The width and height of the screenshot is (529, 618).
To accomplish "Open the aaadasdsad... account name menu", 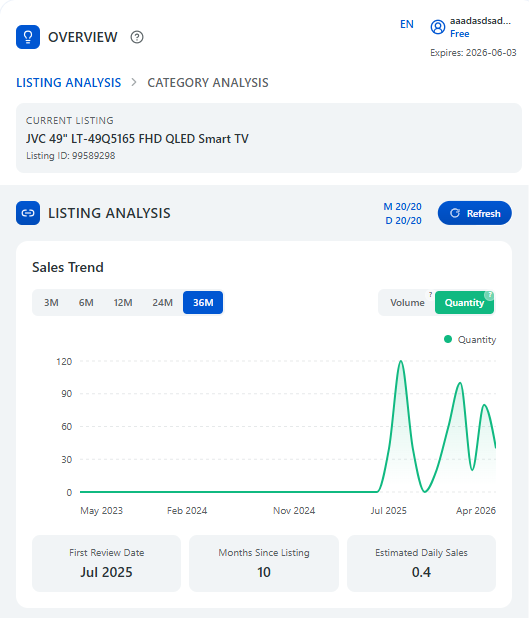I will (x=480, y=21).
